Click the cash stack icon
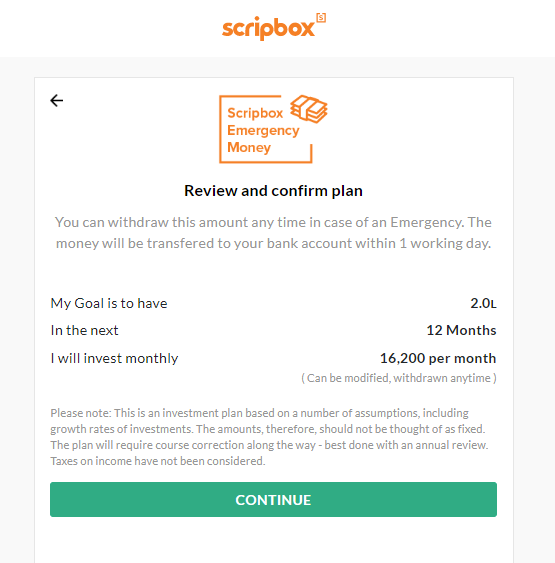The width and height of the screenshot is (555, 563). (x=309, y=109)
